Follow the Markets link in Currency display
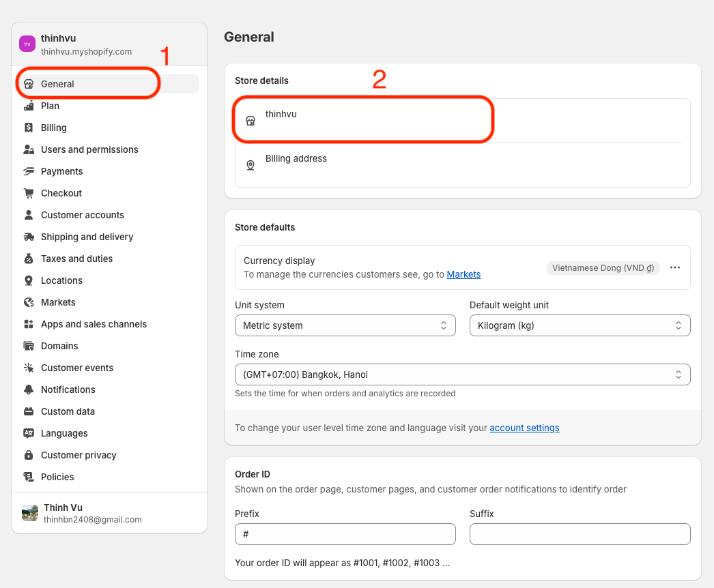 (463, 274)
